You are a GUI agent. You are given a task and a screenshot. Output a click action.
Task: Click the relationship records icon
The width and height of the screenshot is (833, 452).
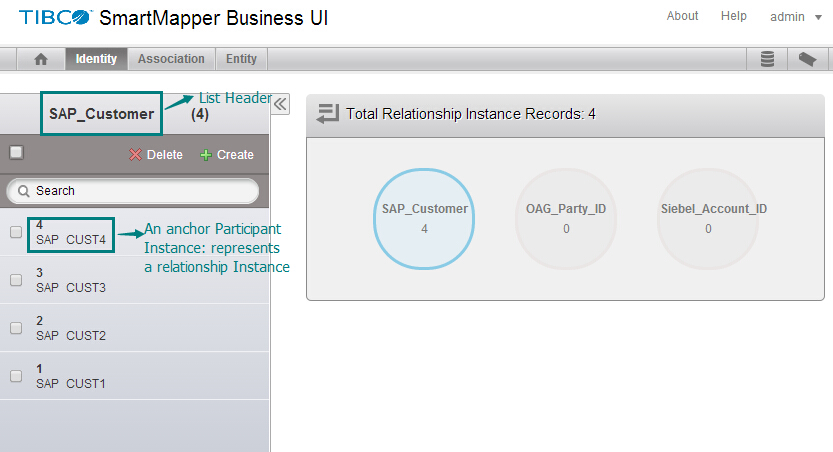coord(327,115)
